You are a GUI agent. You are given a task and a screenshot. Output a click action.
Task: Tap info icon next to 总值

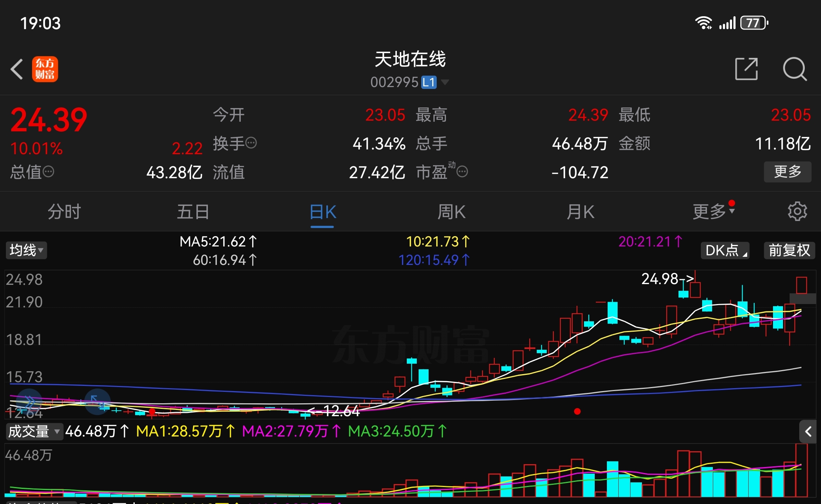pos(48,172)
